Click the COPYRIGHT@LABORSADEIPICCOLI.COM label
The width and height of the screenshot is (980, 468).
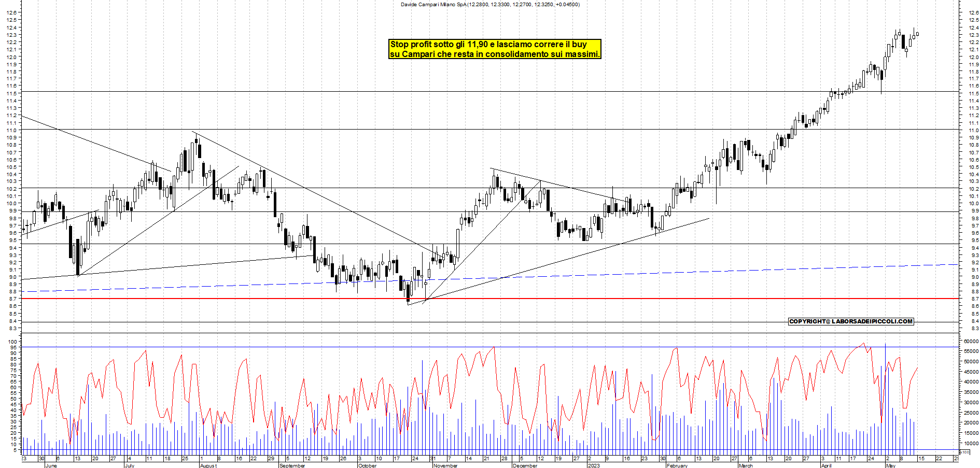pyautogui.click(x=851, y=321)
